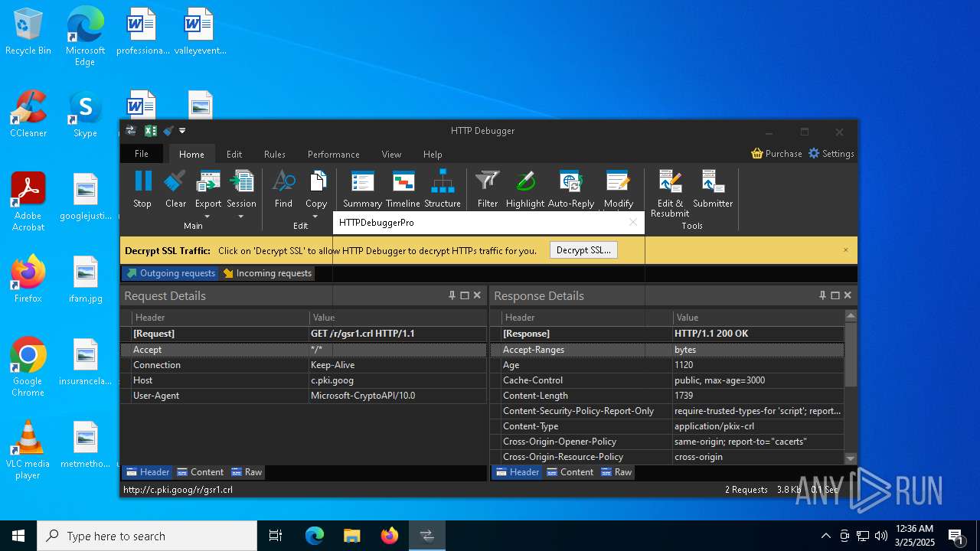Viewport: 980px width, 551px height.
Task: Click the Decrypt SSL... button
Action: point(583,250)
